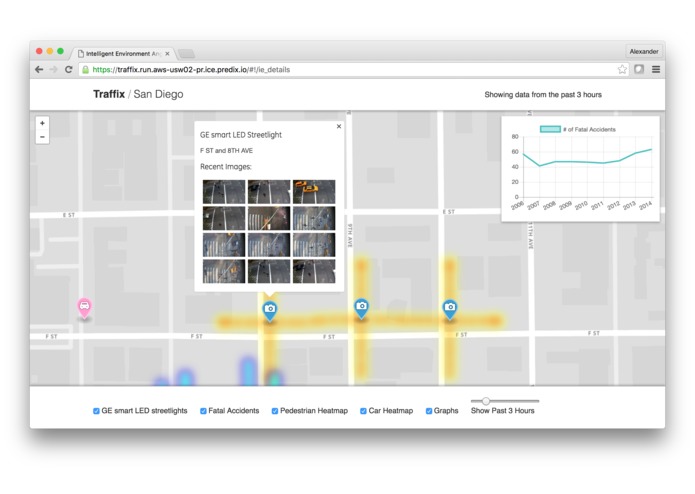The image size is (695, 494).
Task: Disable the Car Heatmap checkbox
Action: coord(363,411)
